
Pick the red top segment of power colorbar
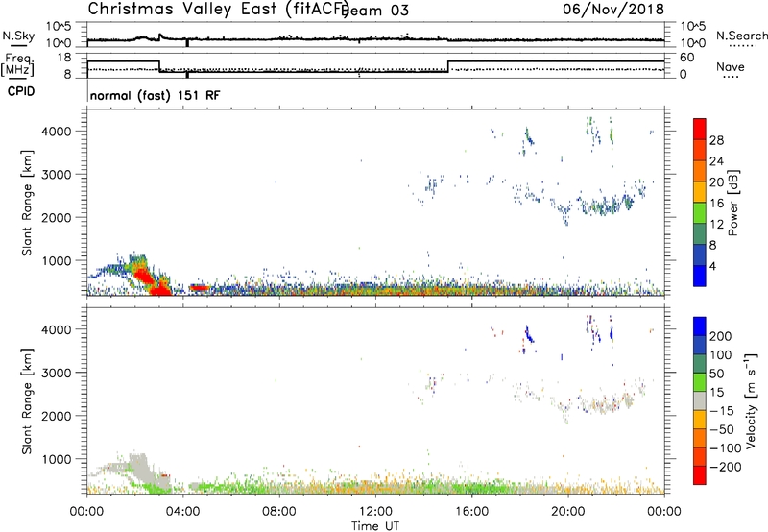point(700,130)
